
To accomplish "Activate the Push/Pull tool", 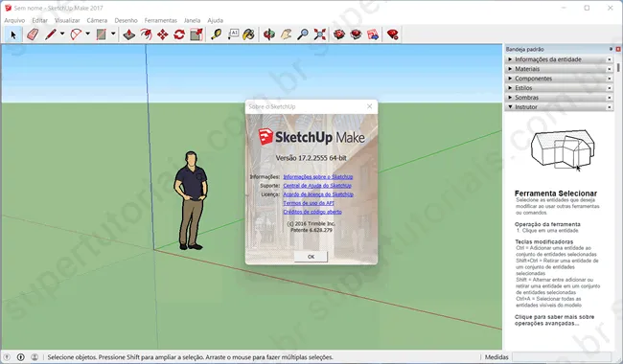I will pyautogui.click(x=128, y=34).
